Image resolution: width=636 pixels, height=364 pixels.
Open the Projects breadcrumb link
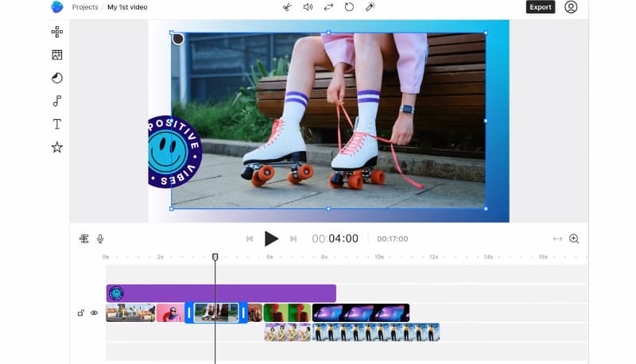(x=85, y=7)
